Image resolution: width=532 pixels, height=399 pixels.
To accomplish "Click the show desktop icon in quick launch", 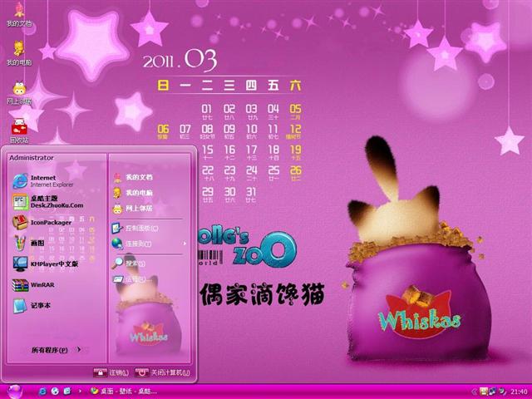I will (x=67, y=392).
